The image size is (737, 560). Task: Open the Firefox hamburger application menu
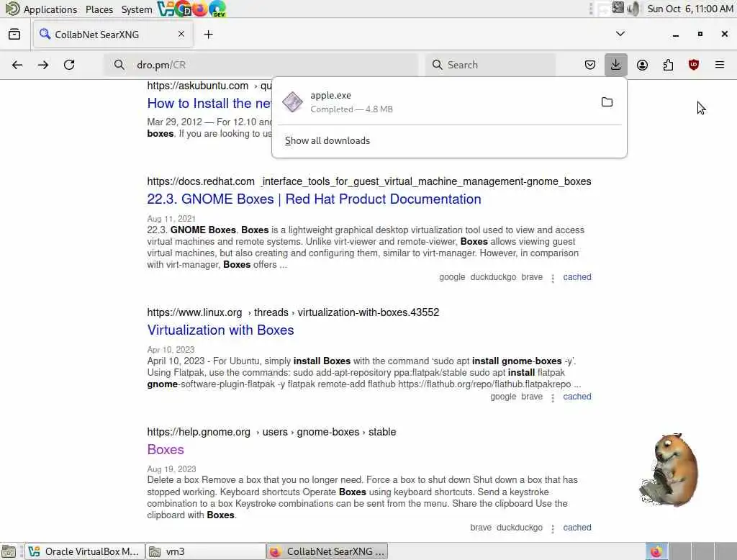pos(720,65)
